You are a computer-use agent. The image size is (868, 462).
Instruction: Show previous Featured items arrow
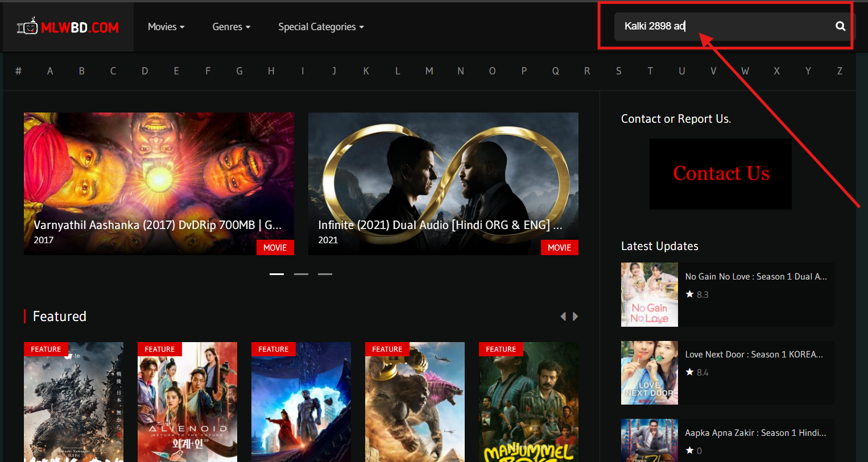coord(563,317)
